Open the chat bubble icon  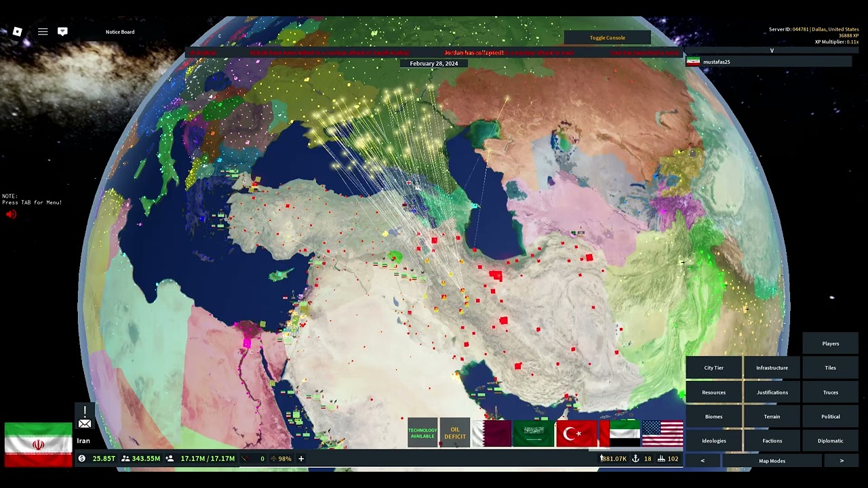point(62,32)
